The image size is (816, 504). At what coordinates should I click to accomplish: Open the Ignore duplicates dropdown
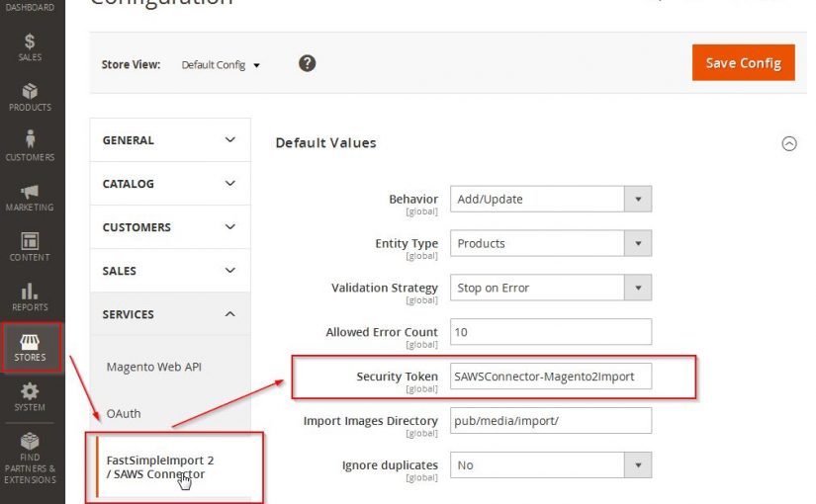tap(550, 464)
